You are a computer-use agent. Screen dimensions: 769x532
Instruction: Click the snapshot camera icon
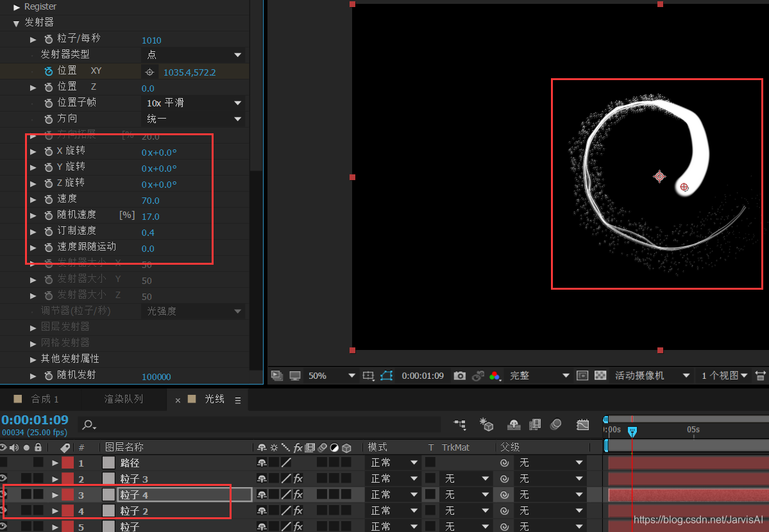pos(459,376)
